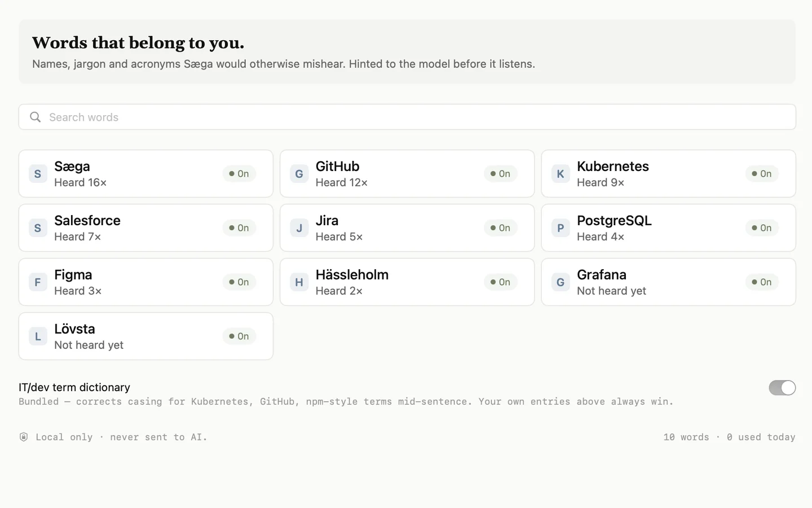Click the 'Names, jargon and acronyms' subtitle
The height and width of the screenshot is (508, 812).
(284, 64)
